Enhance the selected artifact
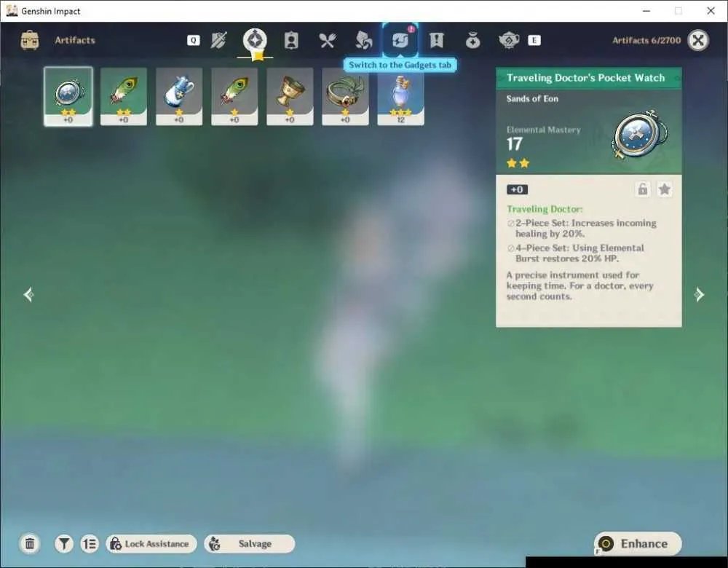 tap(638, 543)
